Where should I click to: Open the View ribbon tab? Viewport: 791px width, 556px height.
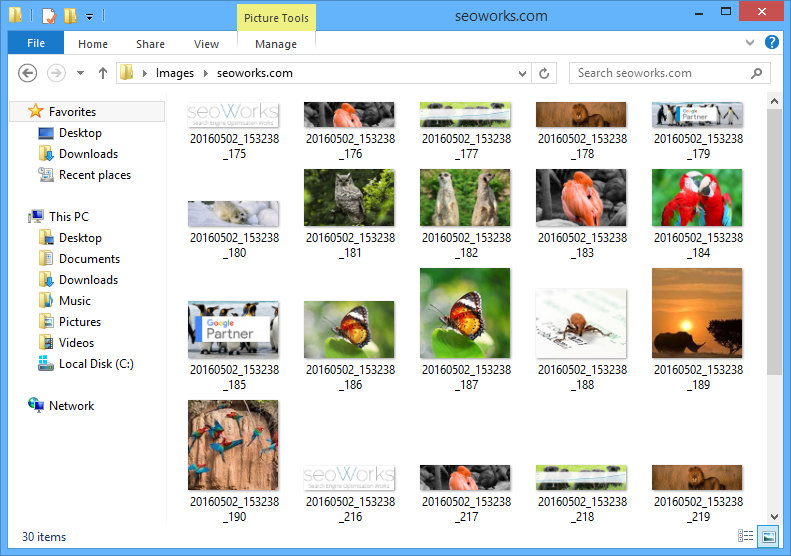[x=206, y=44]
